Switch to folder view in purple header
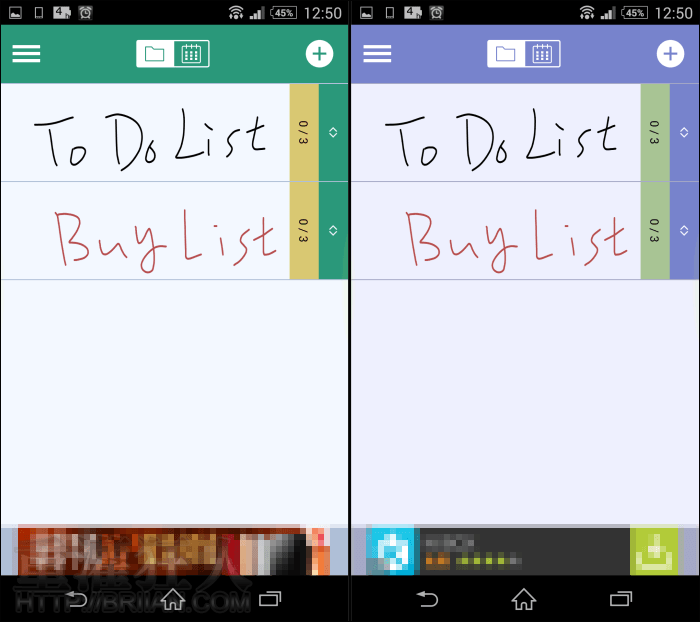Image resolution: width=700 pixels, height=622 pixels. pos(506,54)
